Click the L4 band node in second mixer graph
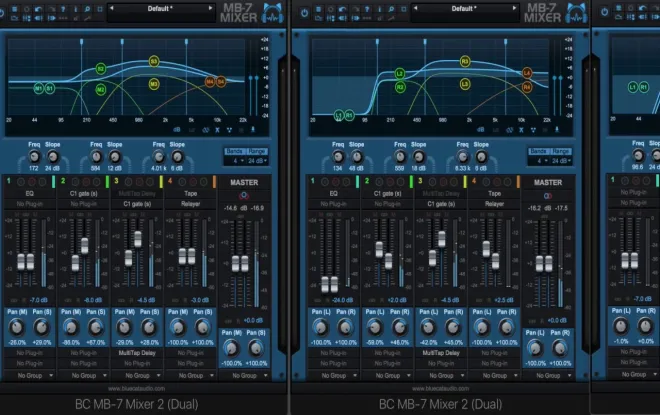The width and height of the screenshot is (660, 415). coord(527,73)
